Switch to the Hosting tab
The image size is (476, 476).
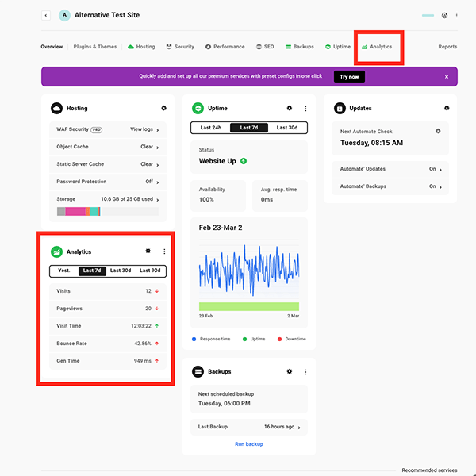[141, 47]
